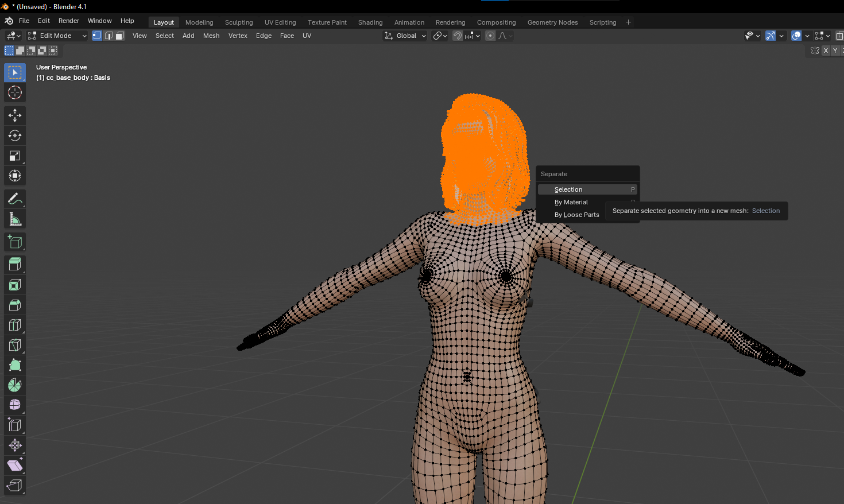
Task: Pick the Annotate pencil tool
Action: [x=15, y=199]
